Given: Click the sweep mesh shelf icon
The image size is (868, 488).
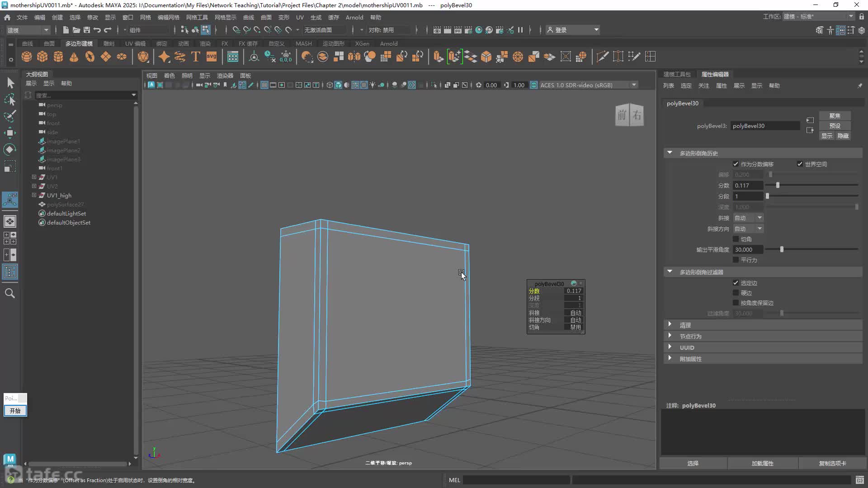Looking at the screenshot, I should pyautogui.click(x=180, y=56).
